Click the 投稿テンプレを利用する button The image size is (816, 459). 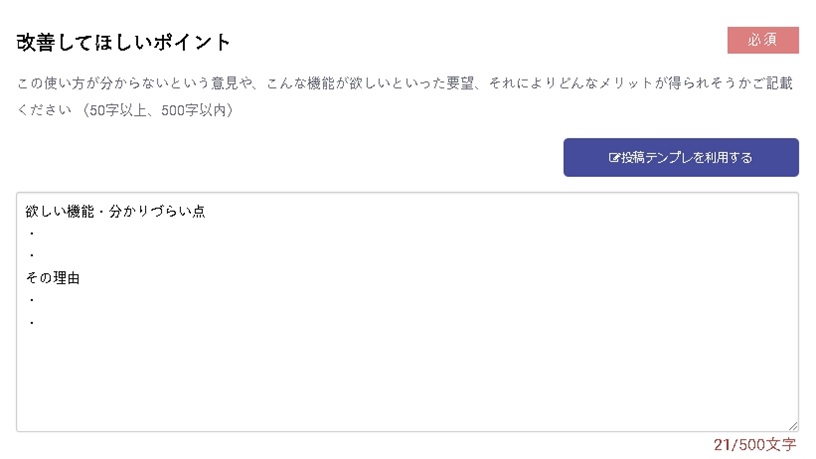tap(681, 157)
